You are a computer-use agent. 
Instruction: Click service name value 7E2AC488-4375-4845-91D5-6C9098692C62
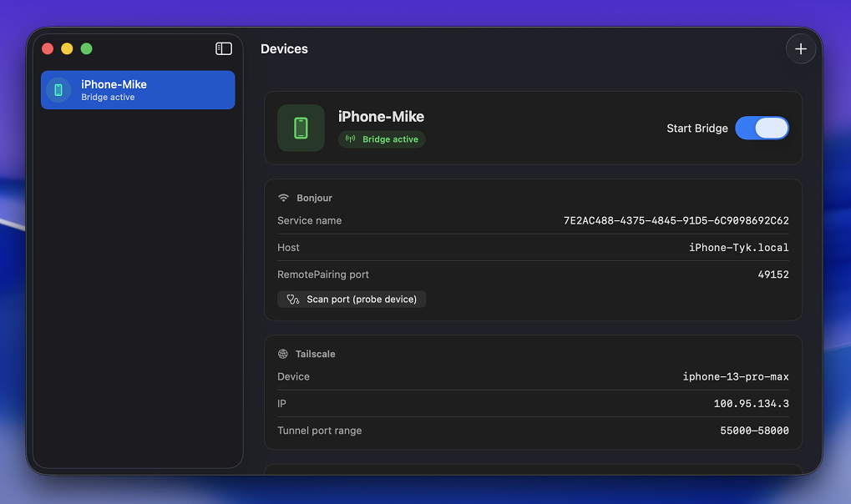tap(676, 221)
